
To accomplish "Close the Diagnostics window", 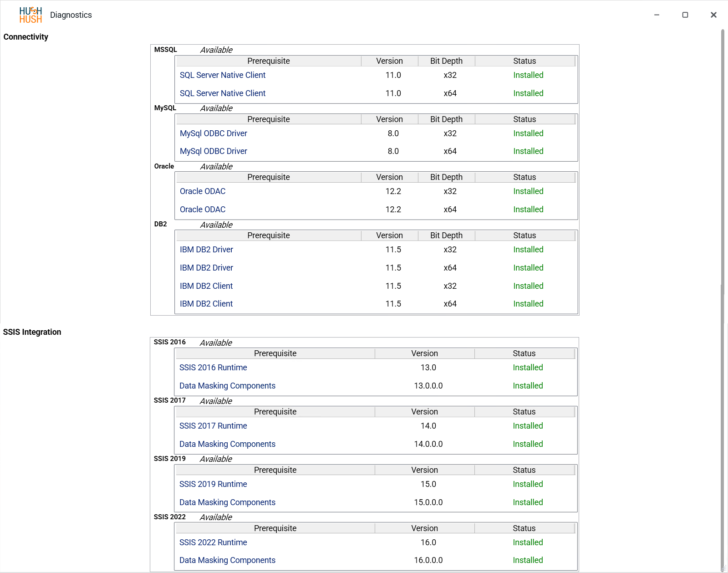I will (713, 15).
